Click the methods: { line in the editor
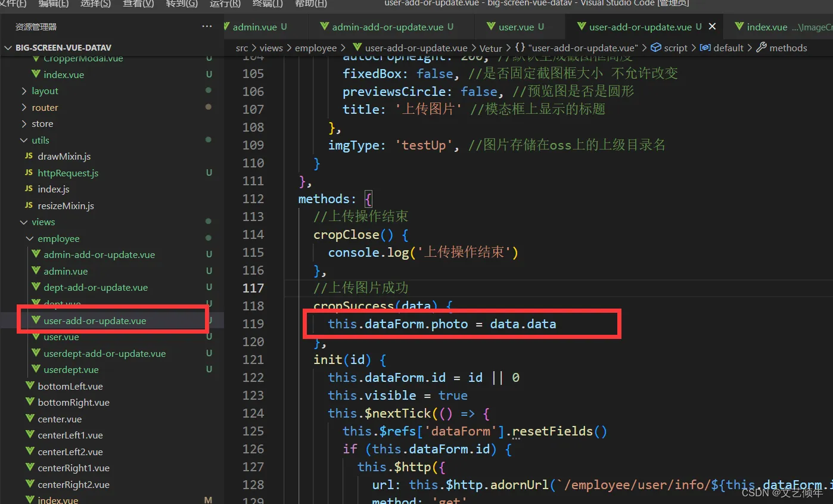 [335, 199]
